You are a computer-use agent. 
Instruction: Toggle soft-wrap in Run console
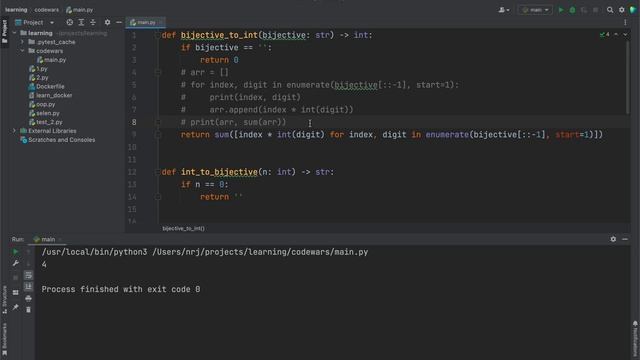pos(28,275)
